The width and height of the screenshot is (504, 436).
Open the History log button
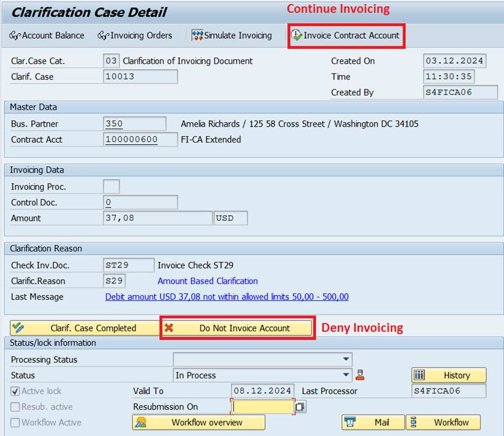[448, 375]
